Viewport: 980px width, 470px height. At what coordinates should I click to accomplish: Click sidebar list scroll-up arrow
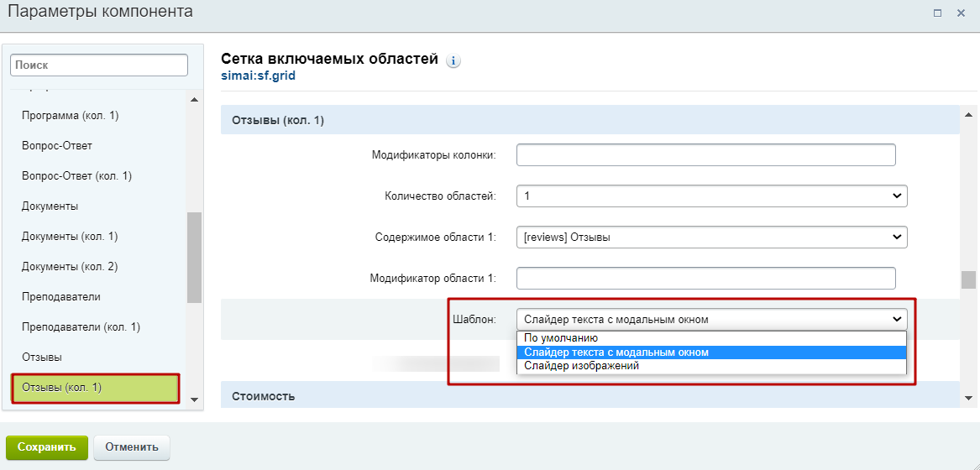[x=194, y=99]
